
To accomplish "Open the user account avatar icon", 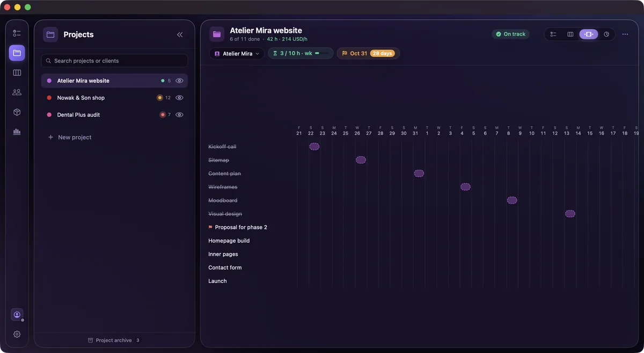I will (17, 315).
